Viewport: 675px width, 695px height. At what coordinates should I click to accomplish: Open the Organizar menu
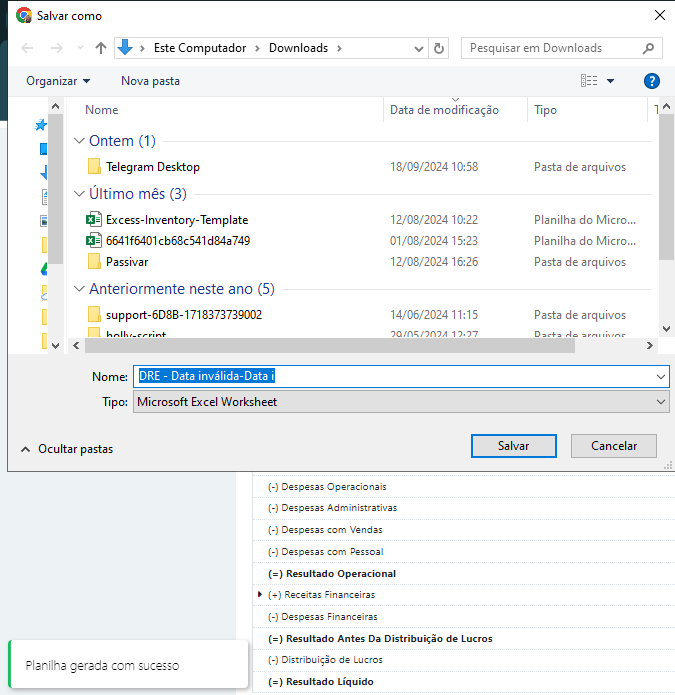[x=58, y=81]
